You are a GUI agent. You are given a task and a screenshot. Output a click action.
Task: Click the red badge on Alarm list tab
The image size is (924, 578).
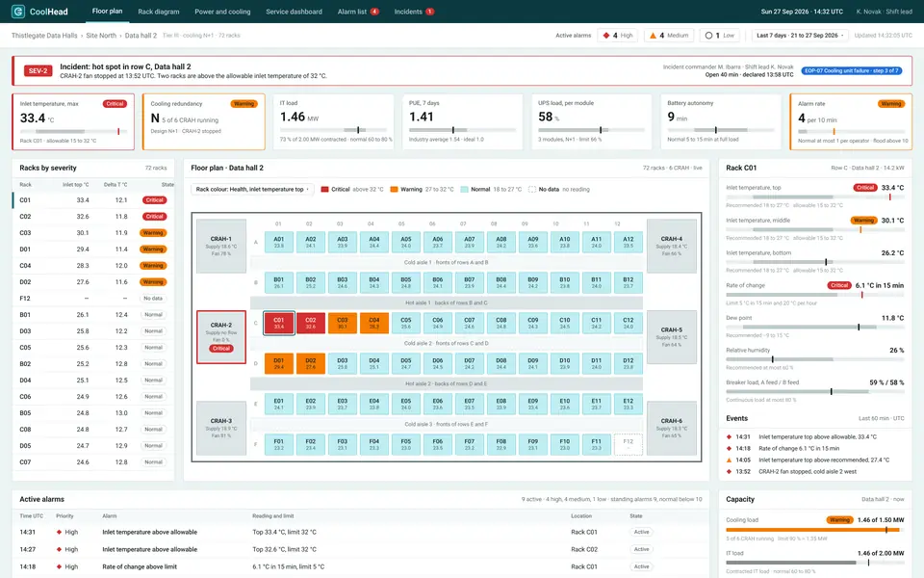374,12
